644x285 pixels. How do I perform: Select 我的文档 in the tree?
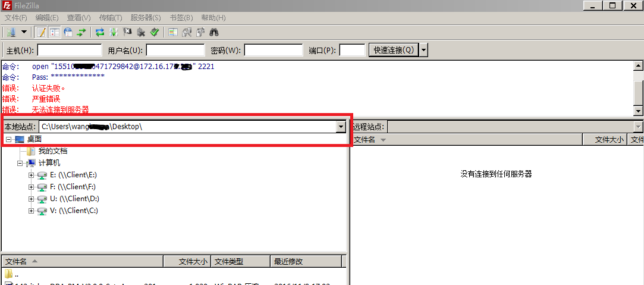pyautogui.click(x=53, y=151)
